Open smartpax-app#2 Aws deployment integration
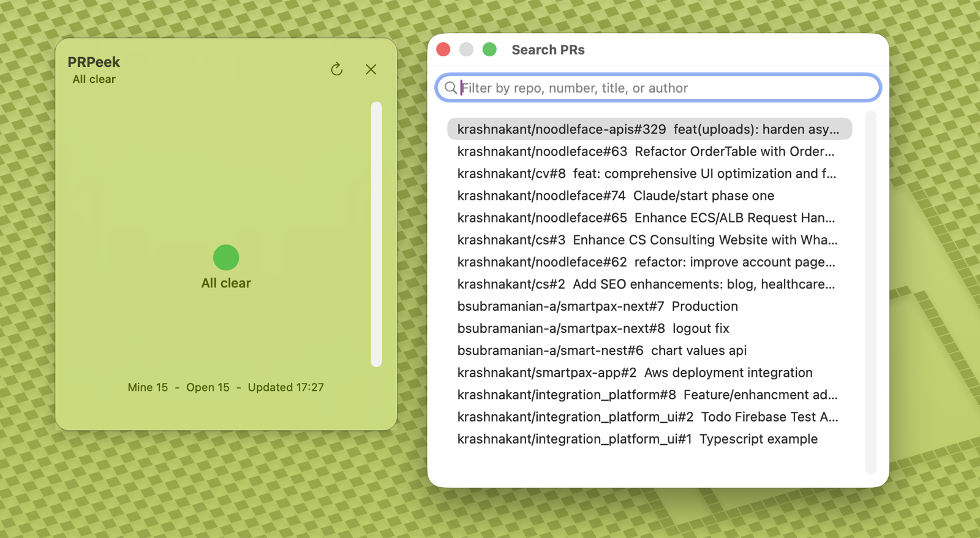The width and height of the screenshot is (980, 538). [649, 373]
